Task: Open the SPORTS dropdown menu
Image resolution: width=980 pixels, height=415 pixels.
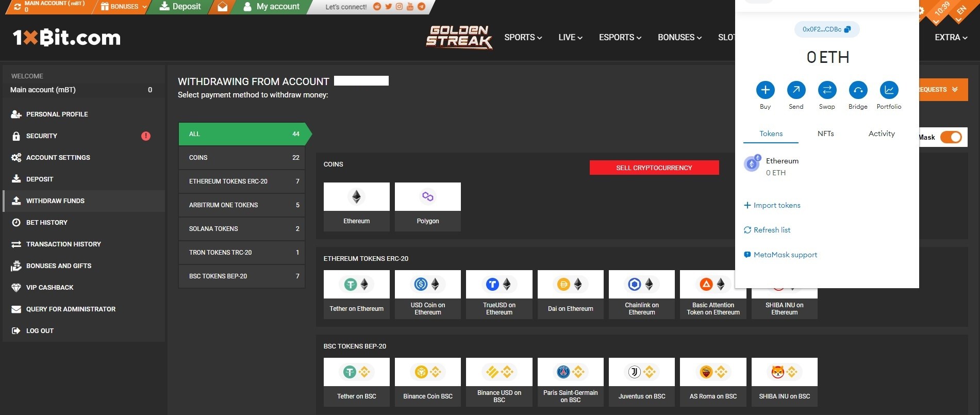Action: (523, 37)
